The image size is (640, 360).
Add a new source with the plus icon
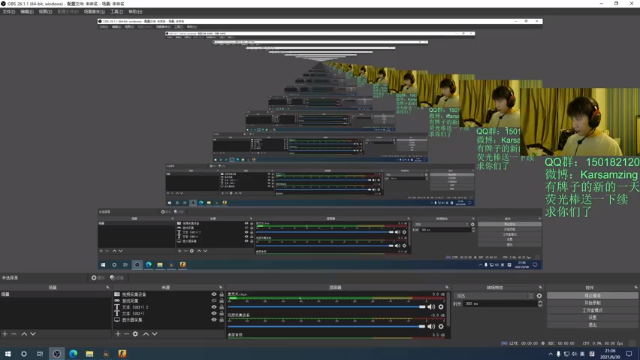(118, 334)
